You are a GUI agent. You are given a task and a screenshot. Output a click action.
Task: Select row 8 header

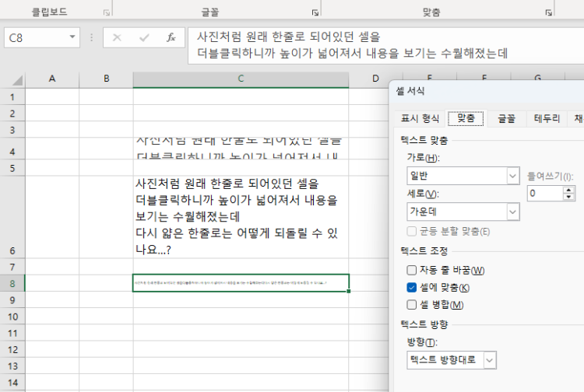12,283
